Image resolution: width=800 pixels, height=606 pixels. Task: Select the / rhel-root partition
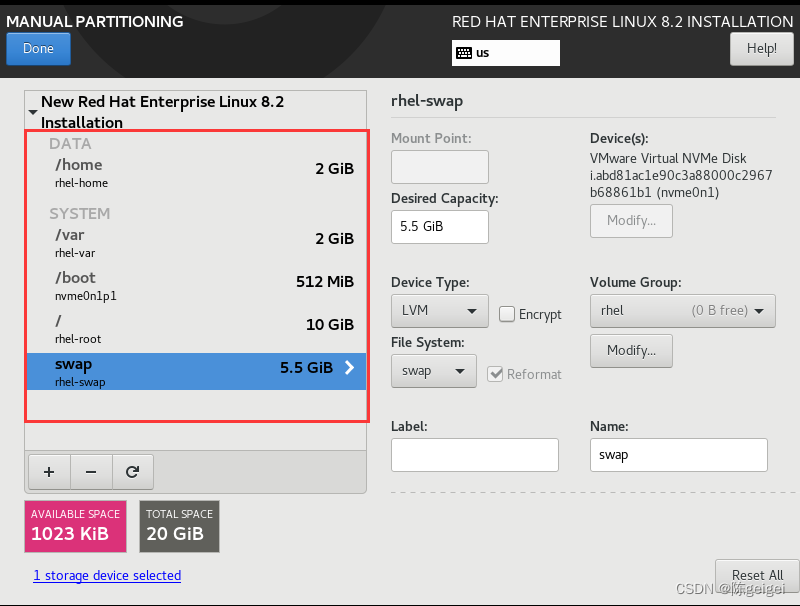tap(196, 329)
